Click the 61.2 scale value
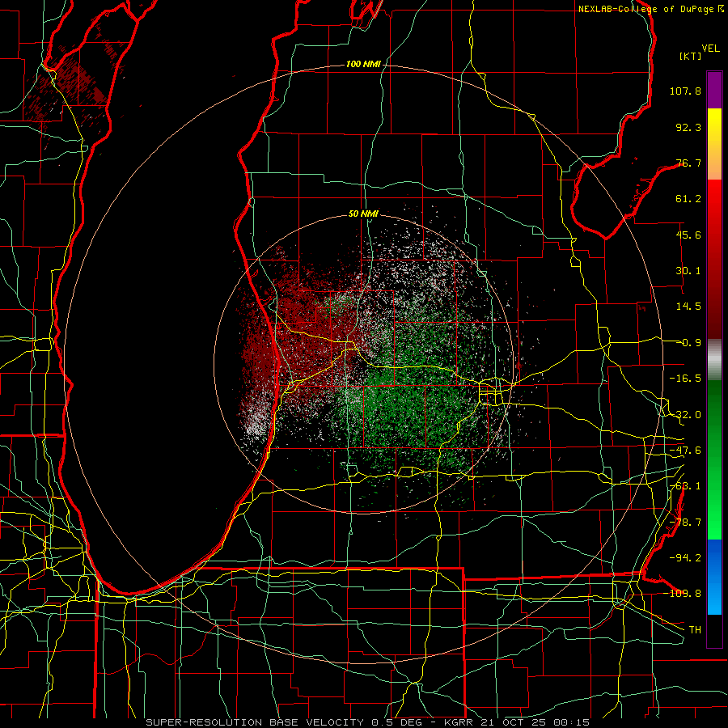This screenshot has height=728, width=728. 688,199
